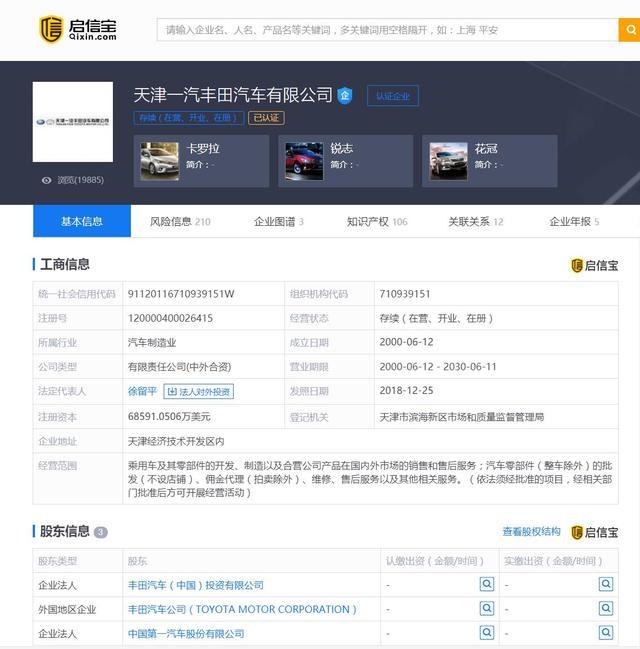Viewport: 640px width, 649px height.
Task: Click organization code 710939151
Action: pyautogui.click(x=405, y=294)
